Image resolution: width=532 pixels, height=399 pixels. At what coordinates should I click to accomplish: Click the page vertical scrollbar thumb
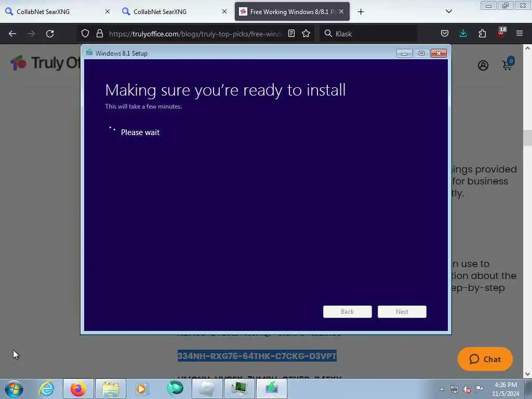tap(528, 138)
